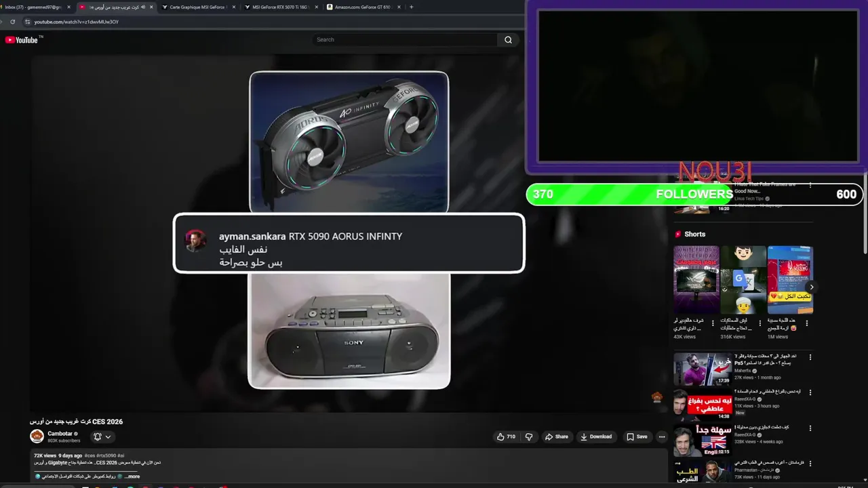The image size is (868, 488).
Task: Focus the YouTube Search field
Action: (x=406, y=40)
